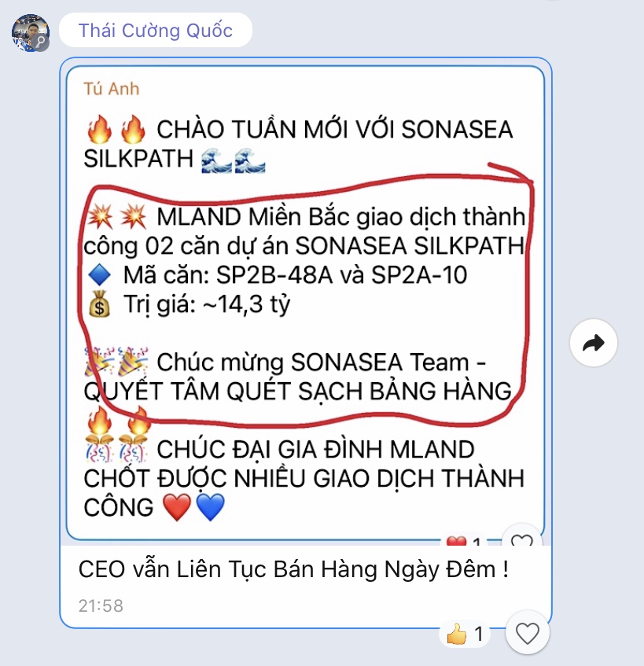Click the Mã căn: SP2B-48A và SP2A-10 line

click(295, 274)
